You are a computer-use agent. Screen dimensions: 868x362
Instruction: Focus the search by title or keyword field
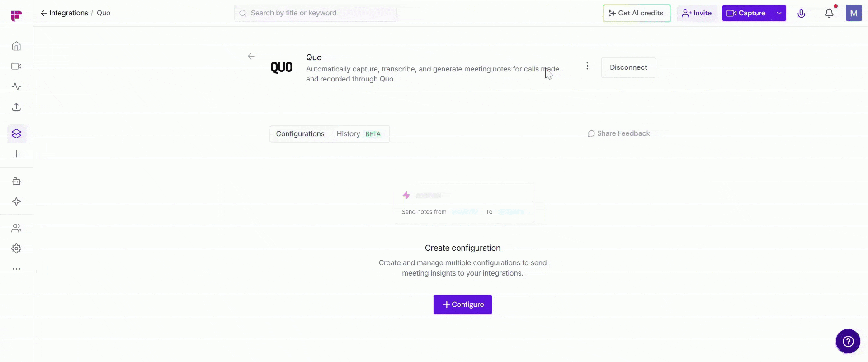pyautogui.click(x=316, y=13)
